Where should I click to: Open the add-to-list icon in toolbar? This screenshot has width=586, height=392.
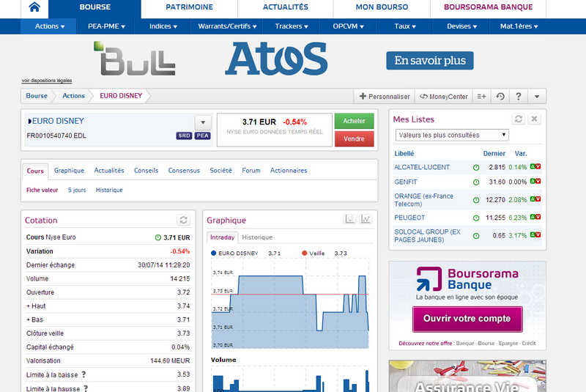tap(481, 97)
